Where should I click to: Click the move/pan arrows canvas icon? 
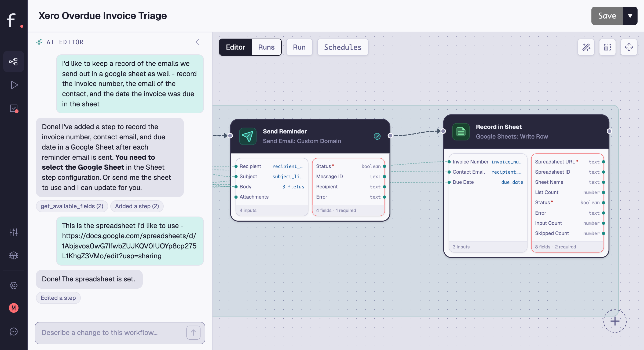click(629, 47)
